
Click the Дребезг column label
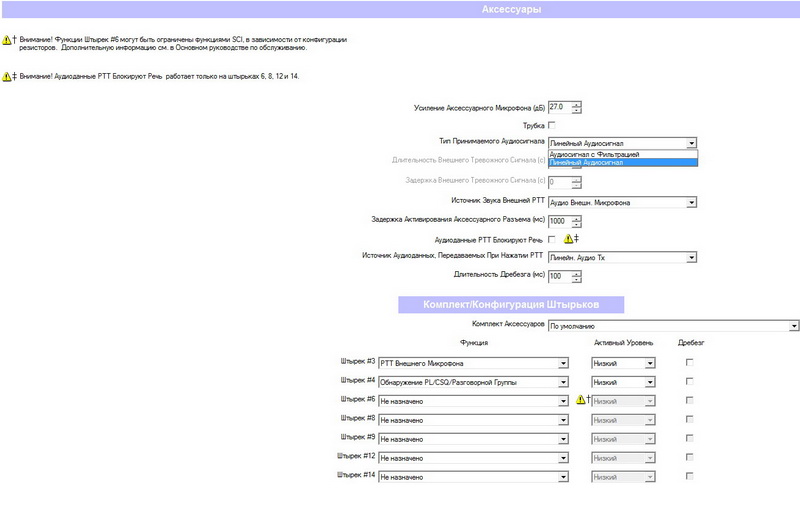[691, 343]
